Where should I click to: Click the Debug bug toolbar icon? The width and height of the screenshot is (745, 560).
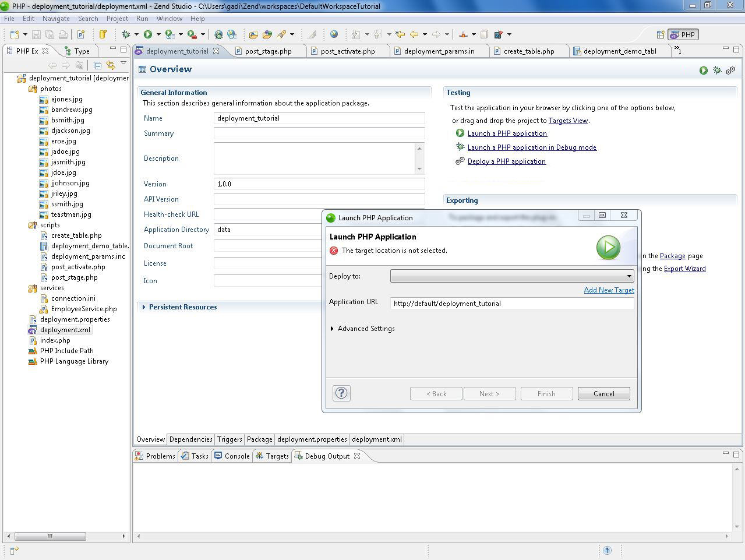[x=125, y=34]
